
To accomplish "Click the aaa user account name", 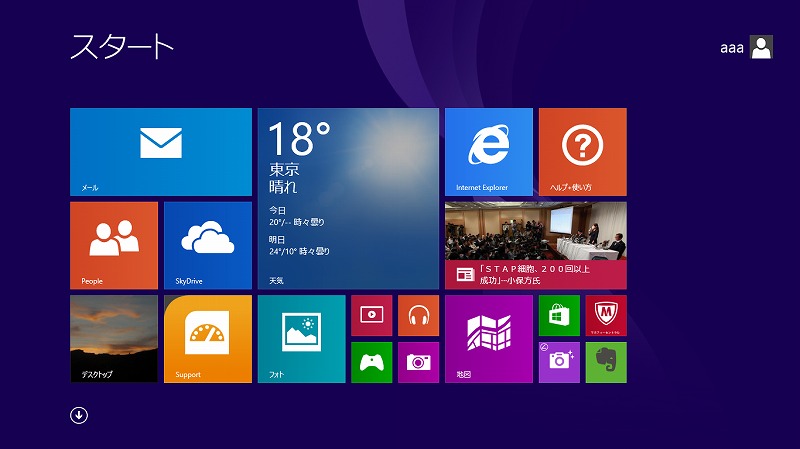I will 732,48.
